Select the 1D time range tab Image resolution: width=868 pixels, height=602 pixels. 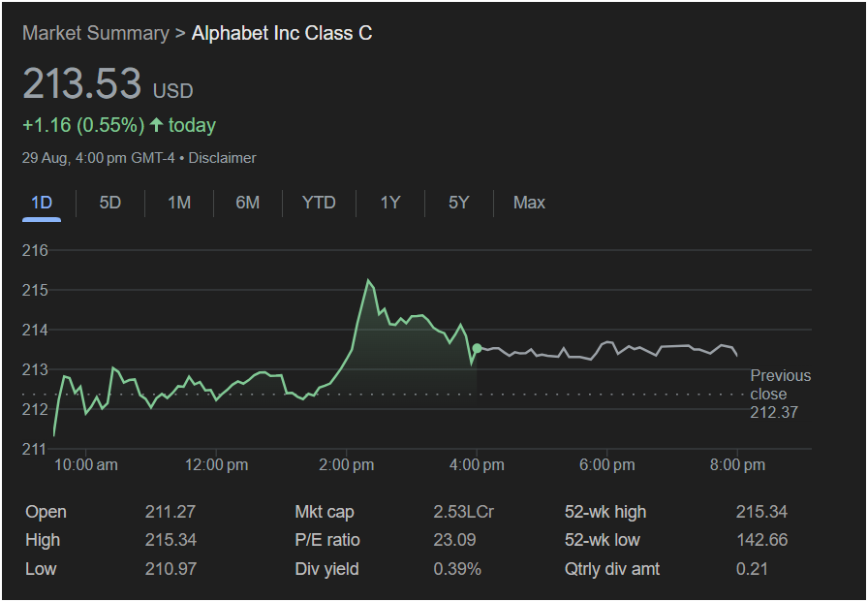click(x=42, y=203)
